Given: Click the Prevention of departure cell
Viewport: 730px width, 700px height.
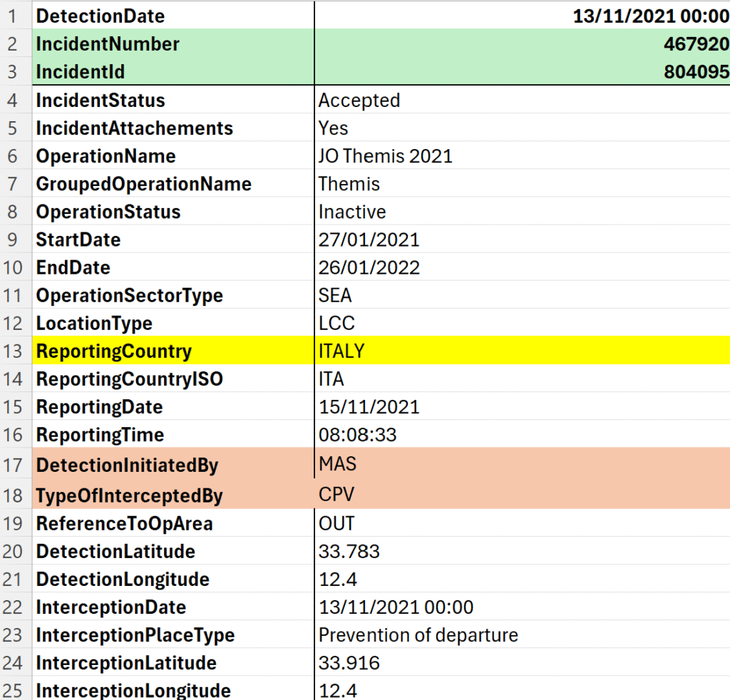Looking at the screenshot, I should coord(418,634).
